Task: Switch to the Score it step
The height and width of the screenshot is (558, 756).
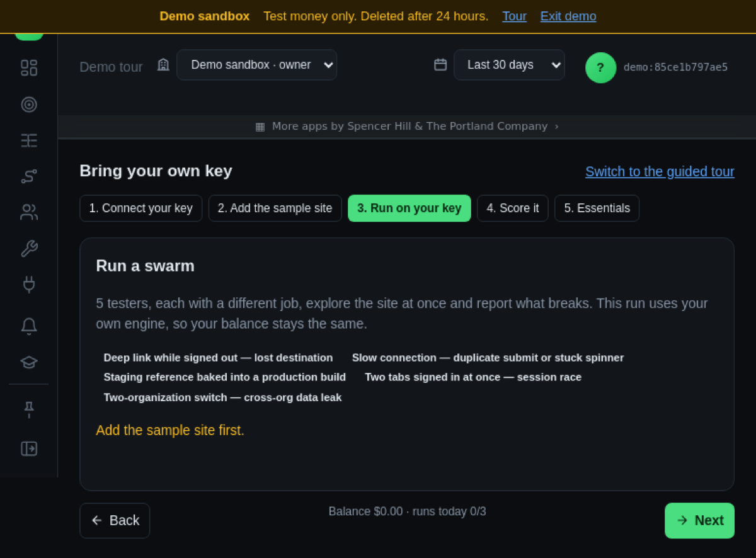Action: click(x=513, y=208)
